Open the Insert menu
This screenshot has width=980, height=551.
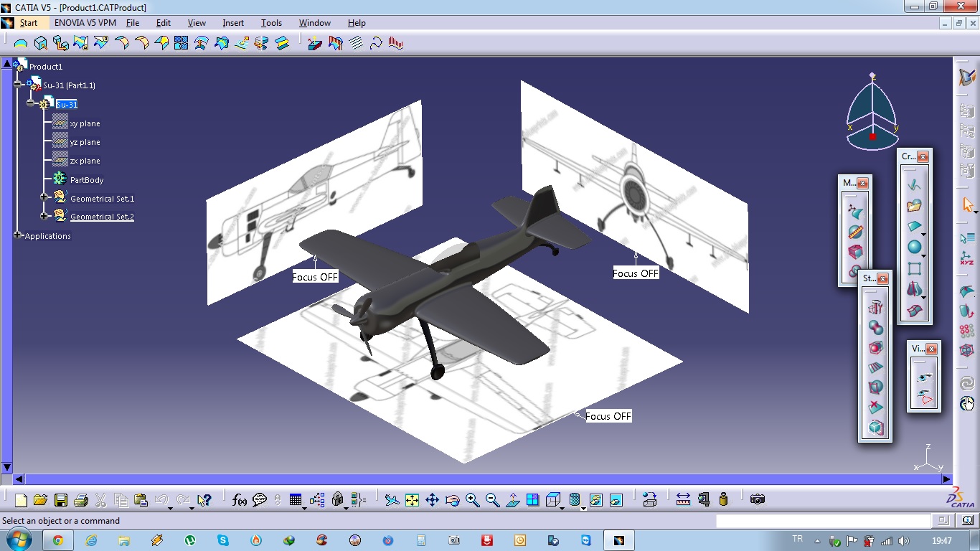[233, 23]
